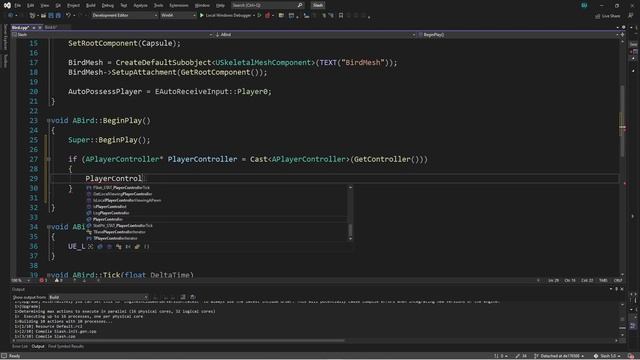The image size is (640, 360).
Task: Switch to the Output tab
Action: 38,347
